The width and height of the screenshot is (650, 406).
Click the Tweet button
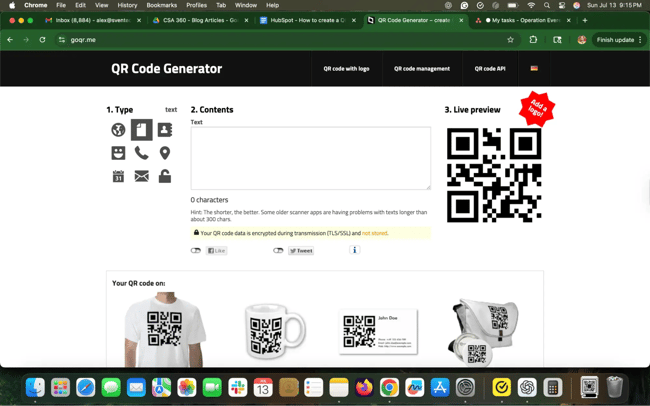[301, 250]
